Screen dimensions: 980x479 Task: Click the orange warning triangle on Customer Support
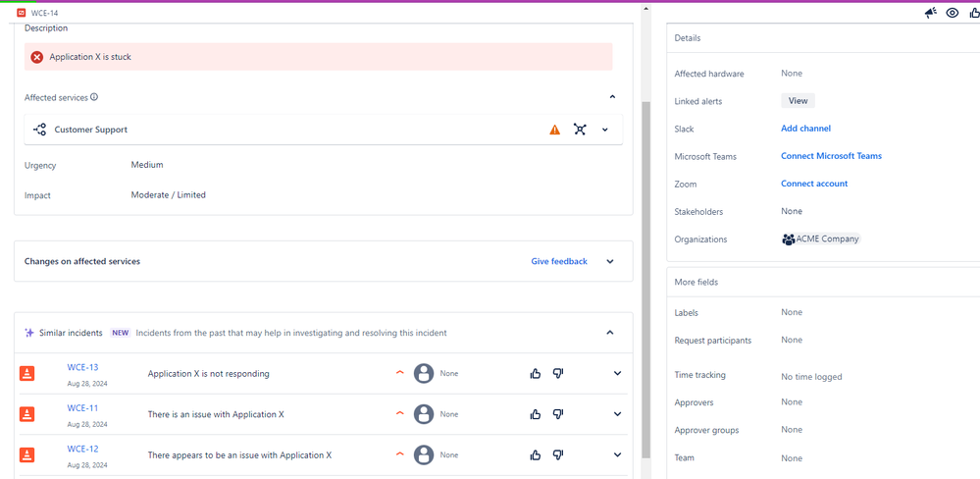tap(555, 131)
